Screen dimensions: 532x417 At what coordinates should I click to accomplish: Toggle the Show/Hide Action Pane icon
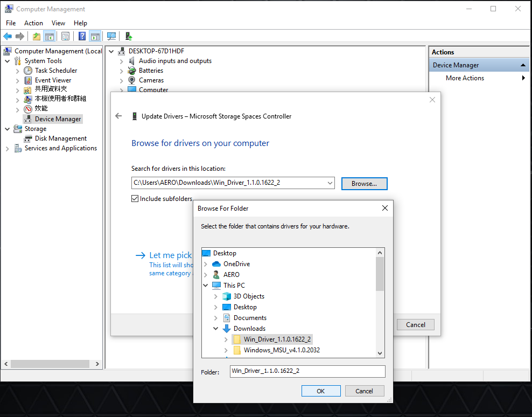[95, 36]
